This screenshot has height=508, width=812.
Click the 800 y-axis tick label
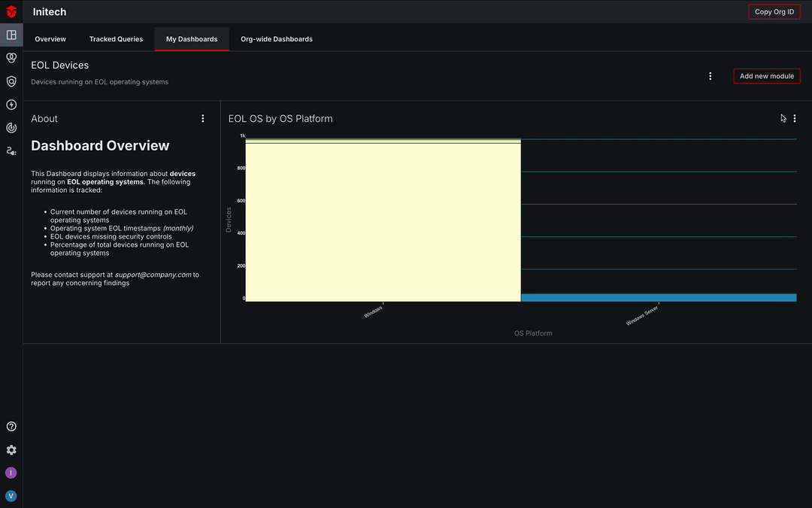point(241,168)
